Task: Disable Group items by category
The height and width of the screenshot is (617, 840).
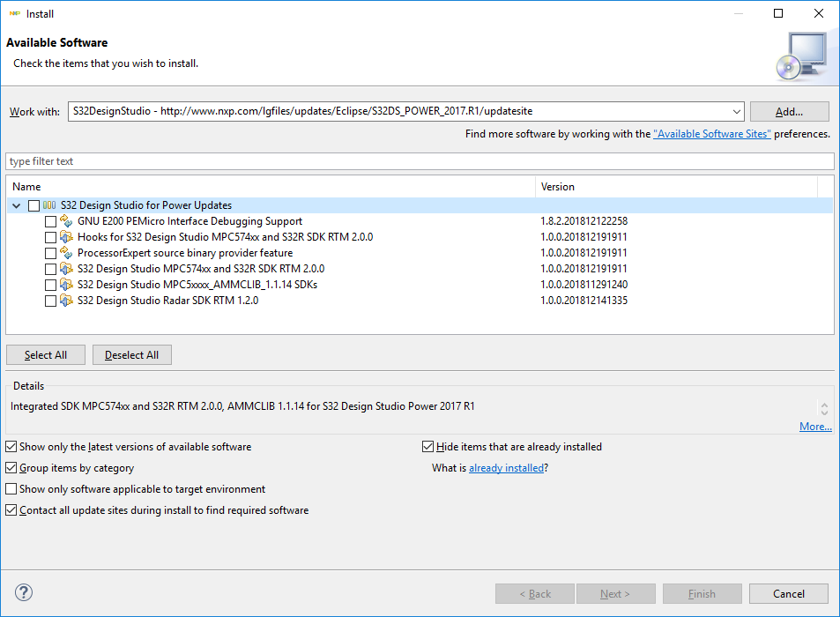Action: pyautogui.click(x=11, y=468)
